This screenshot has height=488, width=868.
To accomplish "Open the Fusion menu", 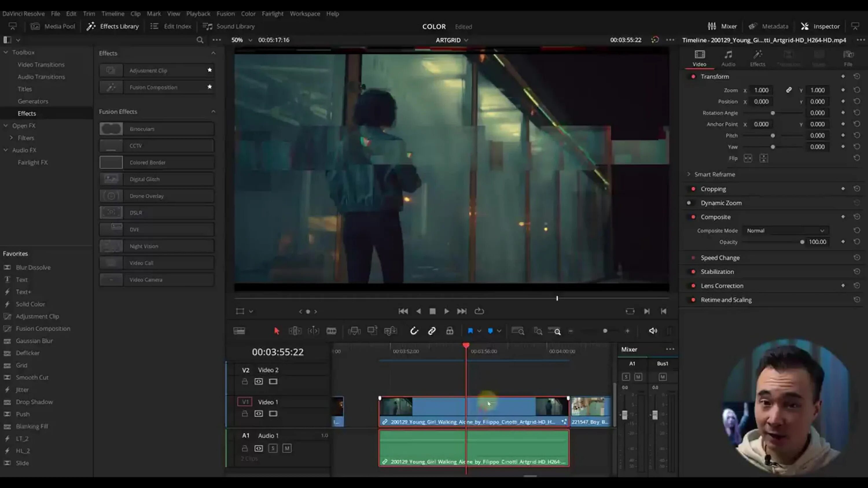I will (x=225, y=14).
